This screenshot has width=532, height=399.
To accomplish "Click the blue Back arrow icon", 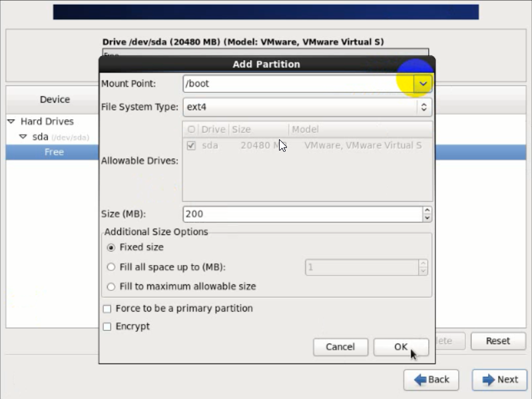I will 420,380.
